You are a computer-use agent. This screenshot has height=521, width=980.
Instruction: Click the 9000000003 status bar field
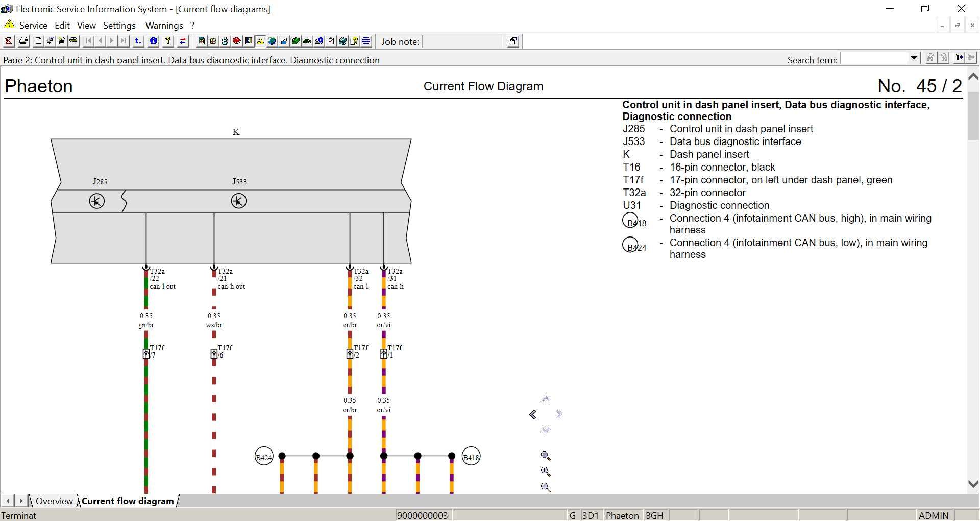point(424,515)
